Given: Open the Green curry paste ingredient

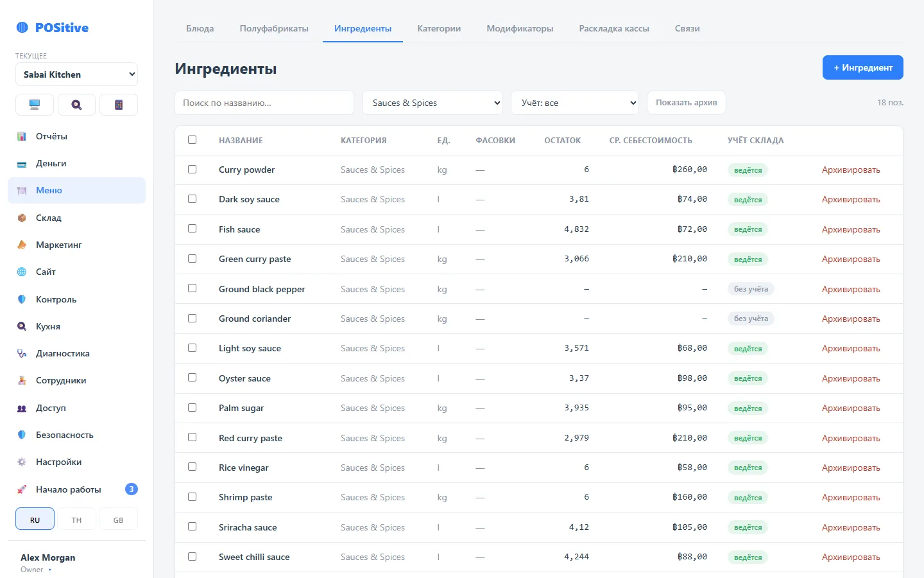Looking at the screenshot, I should click(x=255, y=259).
